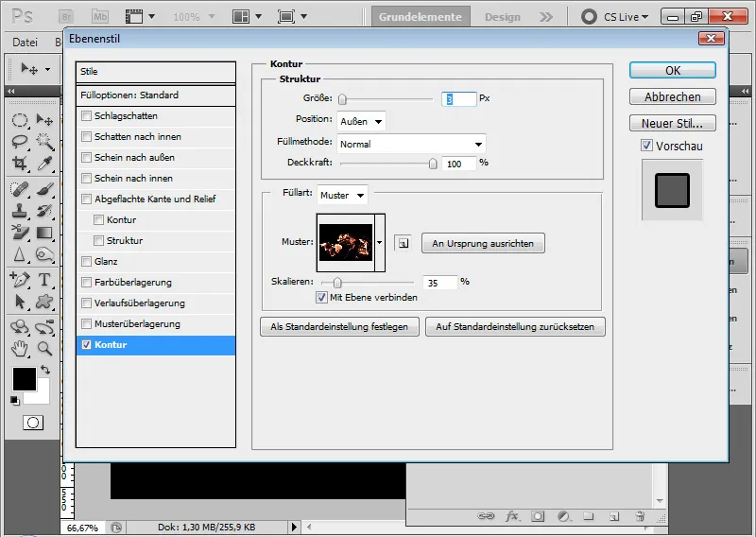This screenshot has height=537, width=756.
Task: Select the 3D Camera Orbit tool
Action: tap(44, 327)
